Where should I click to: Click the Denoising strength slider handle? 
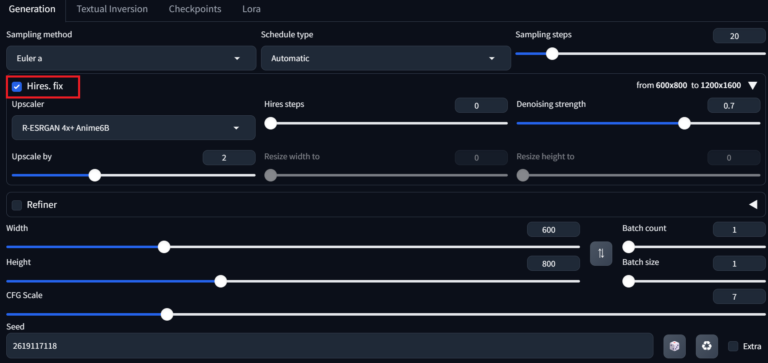coord(684,123)
